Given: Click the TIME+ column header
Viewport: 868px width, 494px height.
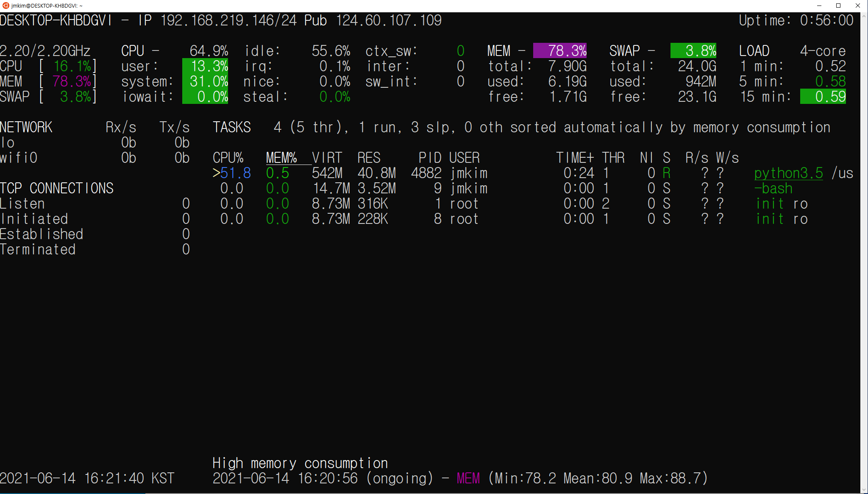Looking at the screenshot, I should point(575,158).
